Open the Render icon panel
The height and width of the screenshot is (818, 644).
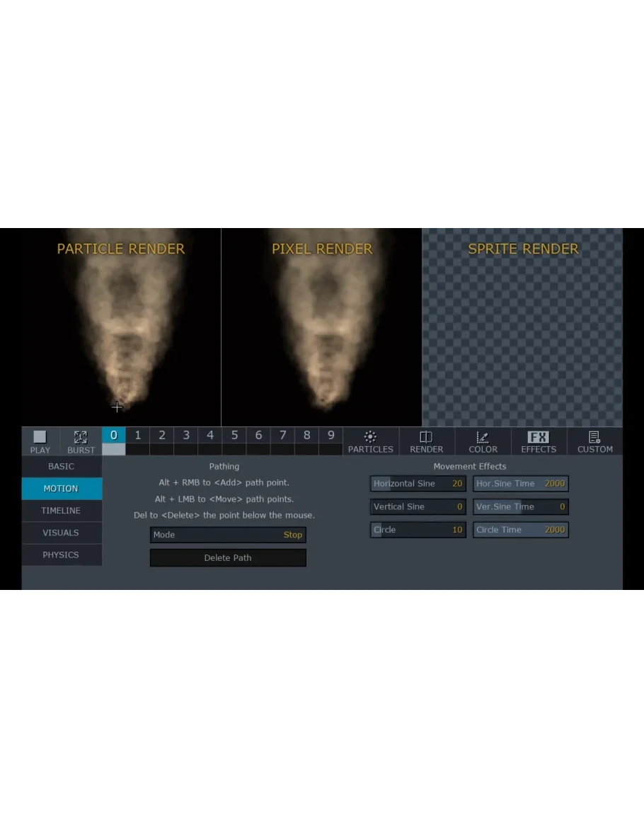click(426, 441)
